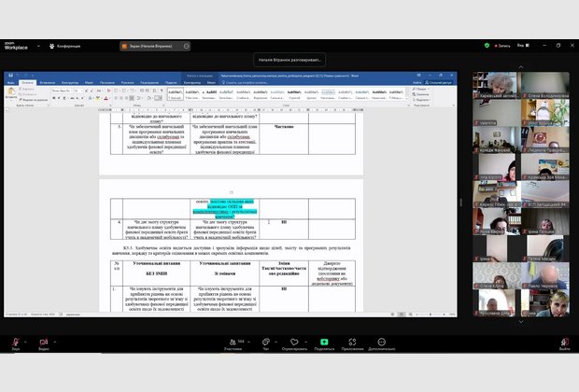The height and width of the screenshot is (392, 579).
Task: Open the Participants panel
Action: 233,343
